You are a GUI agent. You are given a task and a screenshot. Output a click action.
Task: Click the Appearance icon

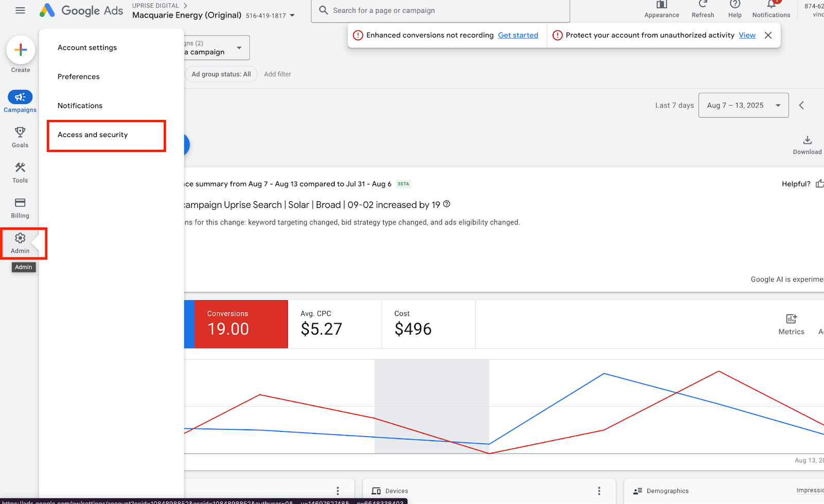click(x=662, y=5)
